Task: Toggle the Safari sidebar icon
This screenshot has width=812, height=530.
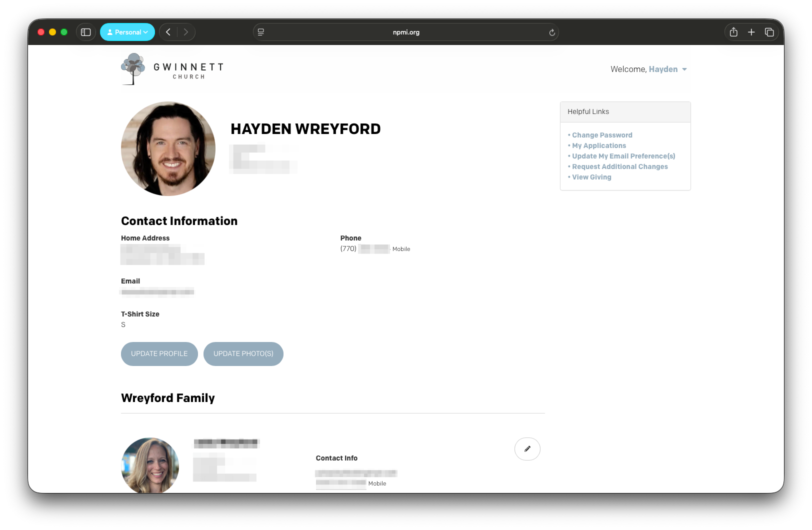Action: (85, 31)
